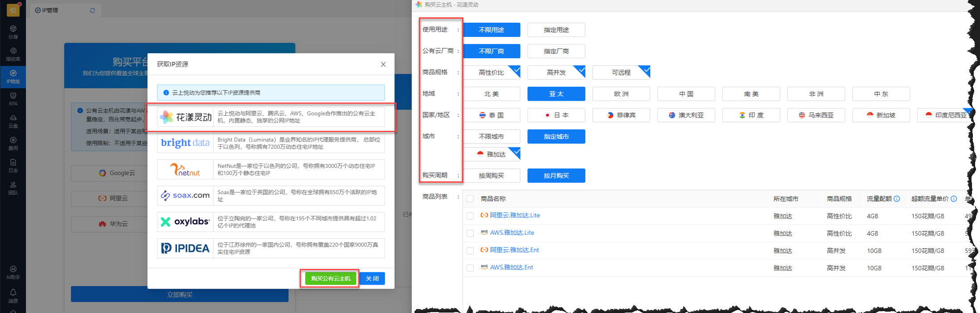The width and height of the screenshot is (980, 313).
Task: Choose 按月购买 purchase cycle
Action: [556, 176]
